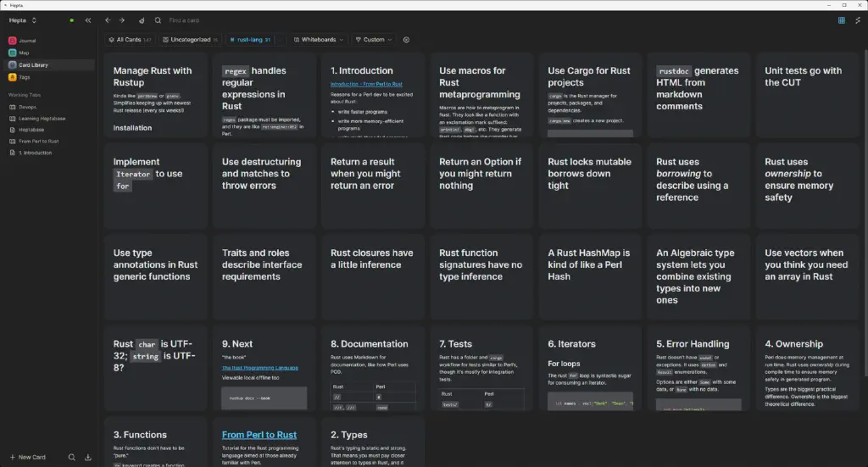This screenshot has width=868, height=467.
Task: Expand the rust-lang tag dropdown arrow
Action: pos(280,40)
